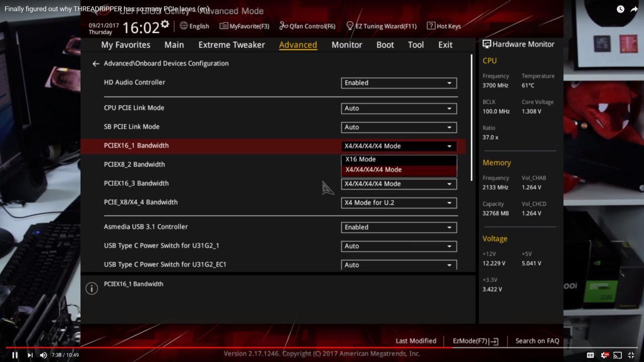
Task: Switch to the Extreme Tweaker tab
Action: tap(231, 45)
